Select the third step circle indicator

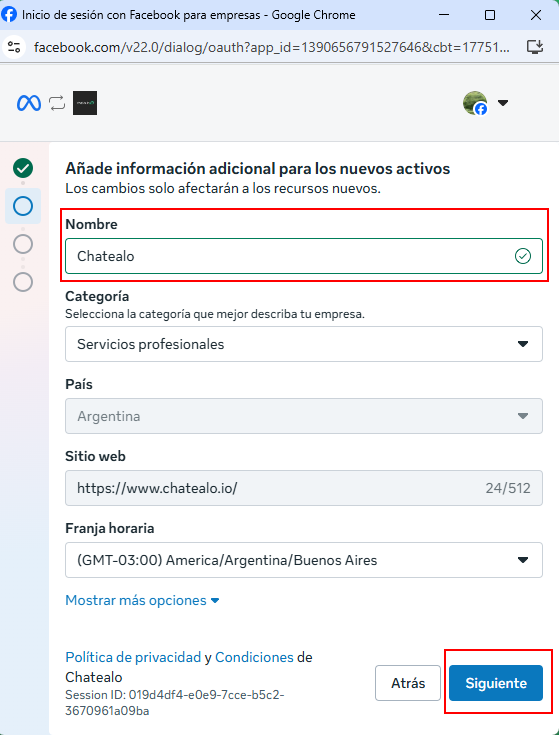23,244
